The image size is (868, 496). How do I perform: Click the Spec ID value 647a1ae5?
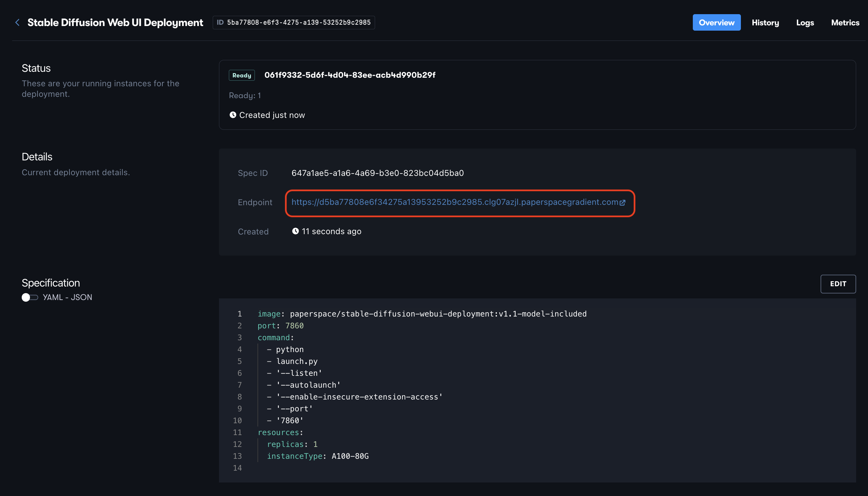click(377, 173)
